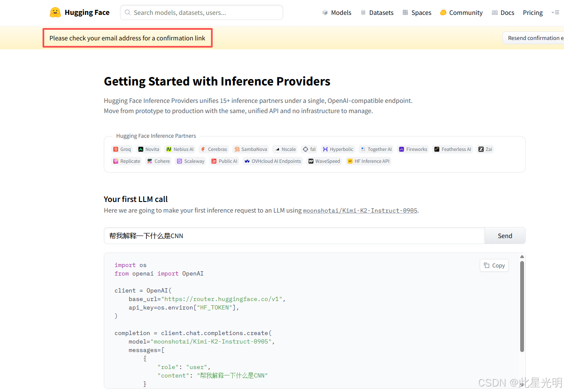Image resolution: width=564 pixels, height=392 pixels.
Task: Click the Featherless AI provider label
Action: [456, 149]
